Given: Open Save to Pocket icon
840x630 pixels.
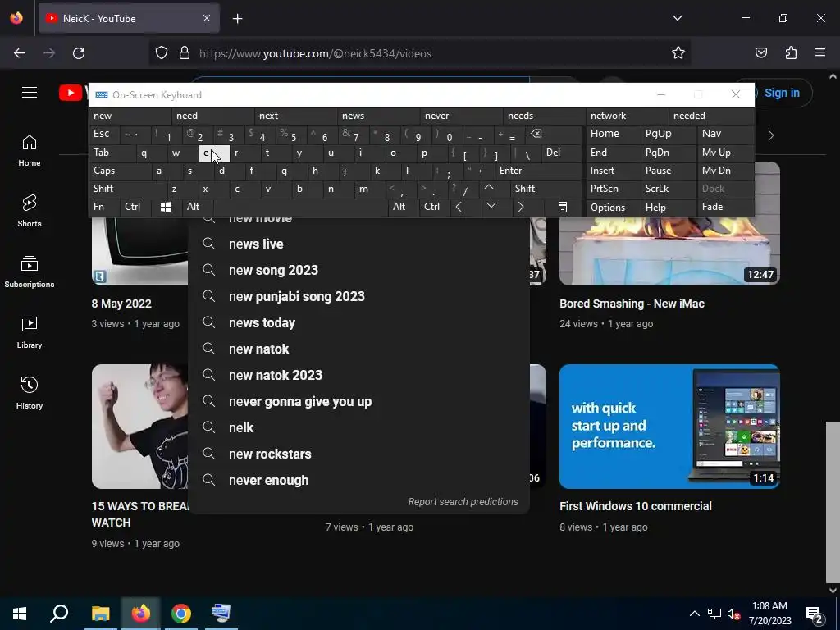Looking at the screenshot, I should click(761, 52).
